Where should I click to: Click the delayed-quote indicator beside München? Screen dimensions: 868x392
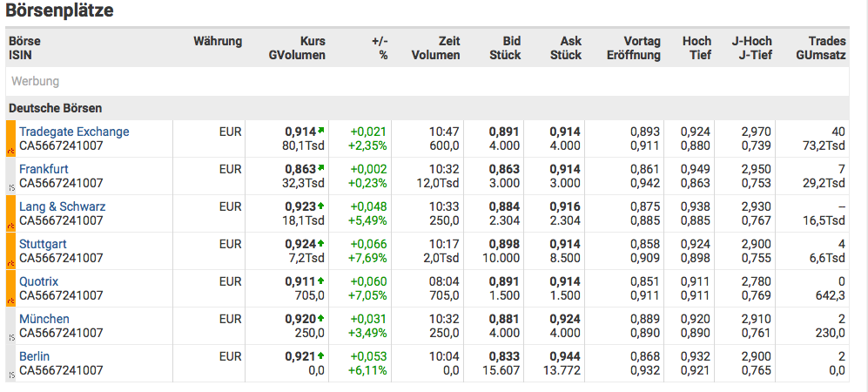click(x=11, y=326)
